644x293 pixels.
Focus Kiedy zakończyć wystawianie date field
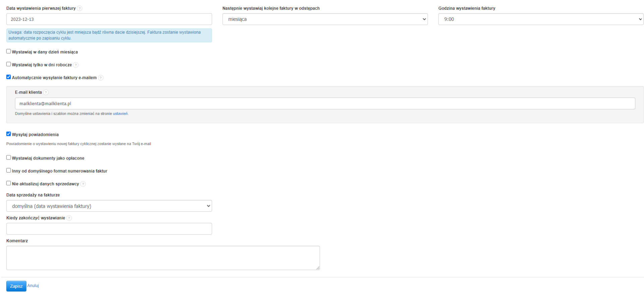(109, 229)
